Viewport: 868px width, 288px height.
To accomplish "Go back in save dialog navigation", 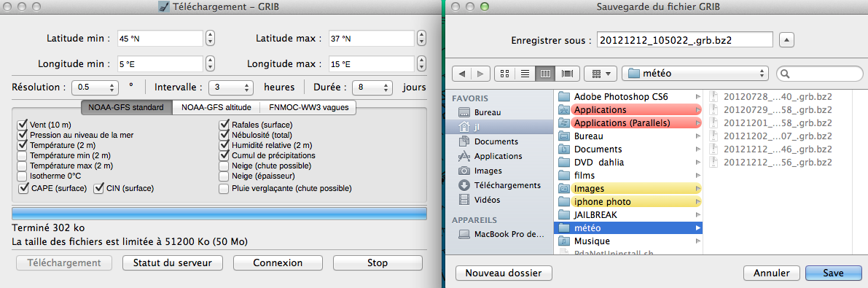I will tap(462, 73).
